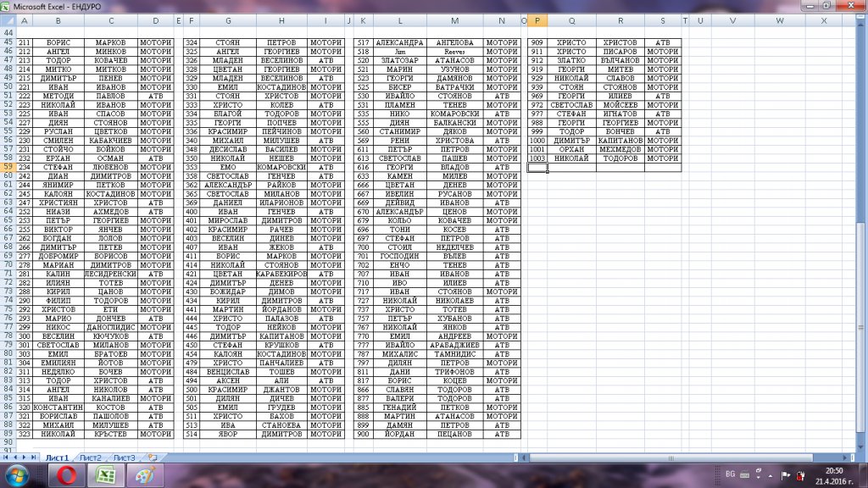
Task: Click the power icon in system tray
Action: (800, 474)
